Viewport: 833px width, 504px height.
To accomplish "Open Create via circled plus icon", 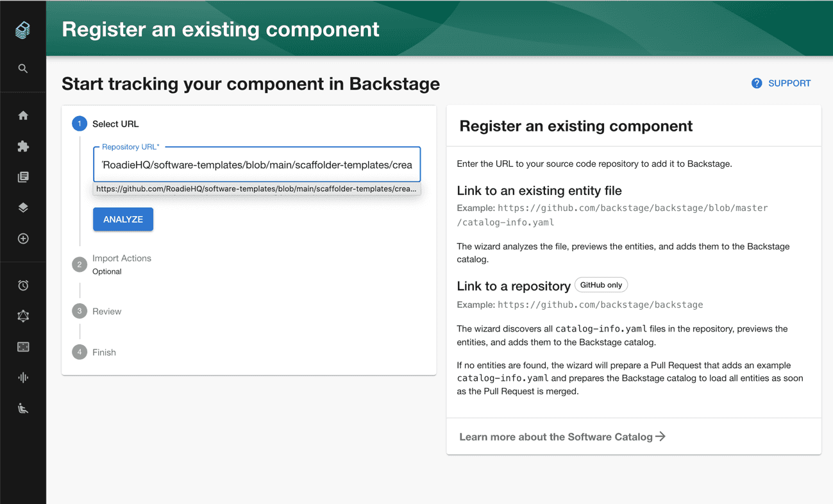I will [23, 239].
